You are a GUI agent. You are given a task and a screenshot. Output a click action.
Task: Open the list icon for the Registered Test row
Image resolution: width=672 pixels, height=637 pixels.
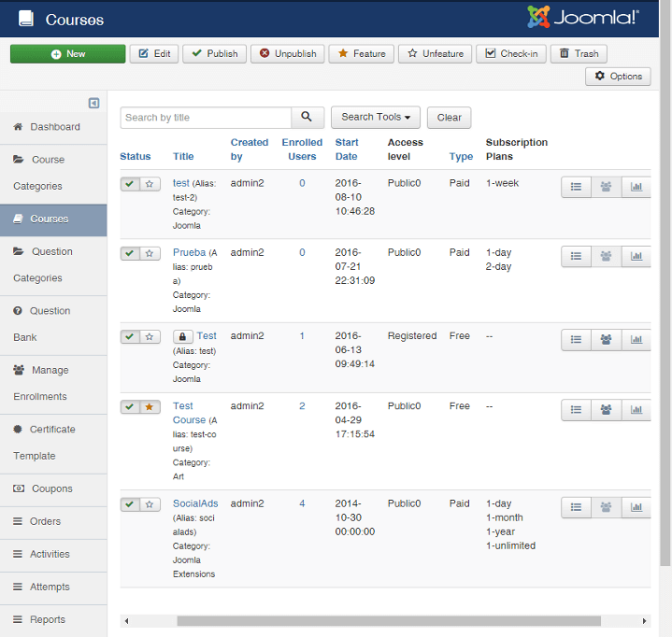tap(576, 340)
